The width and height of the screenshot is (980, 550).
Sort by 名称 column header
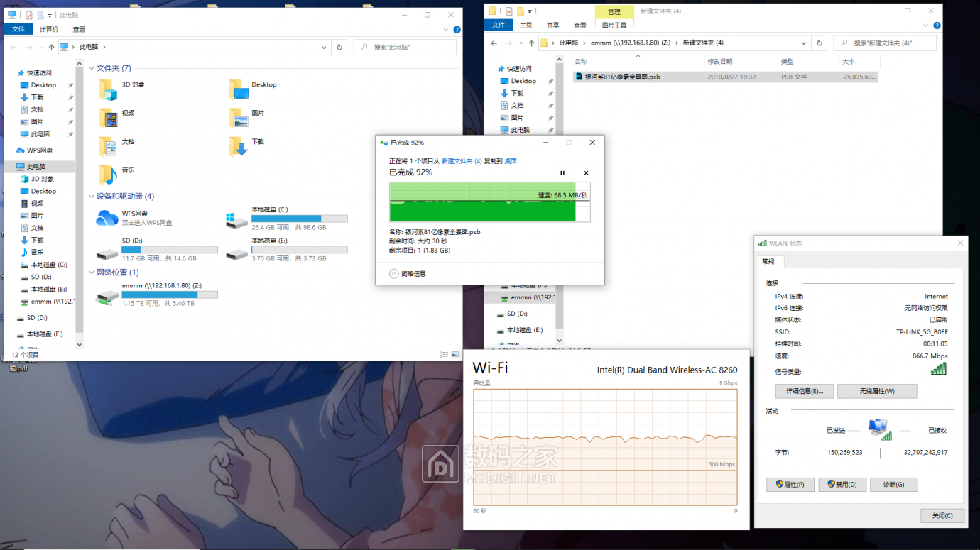tap(580, 62)
